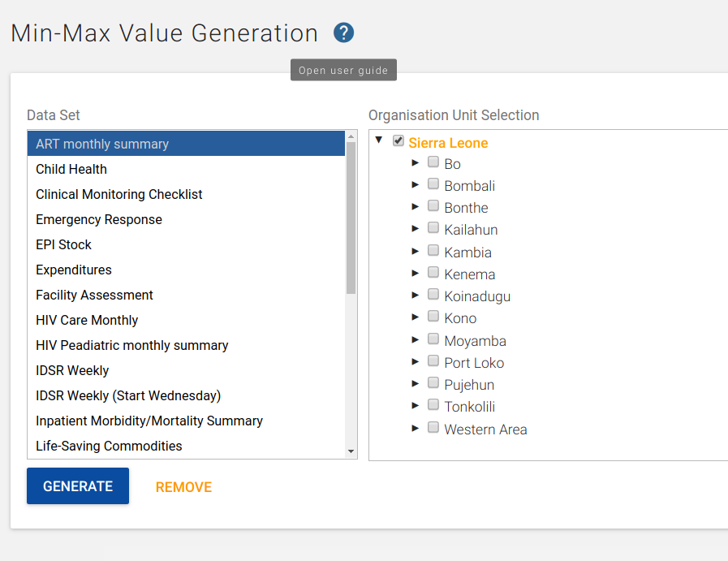This screenshot has width=728, height=561.
Task: Check the Kono checkbox
Action: [433, 316]
